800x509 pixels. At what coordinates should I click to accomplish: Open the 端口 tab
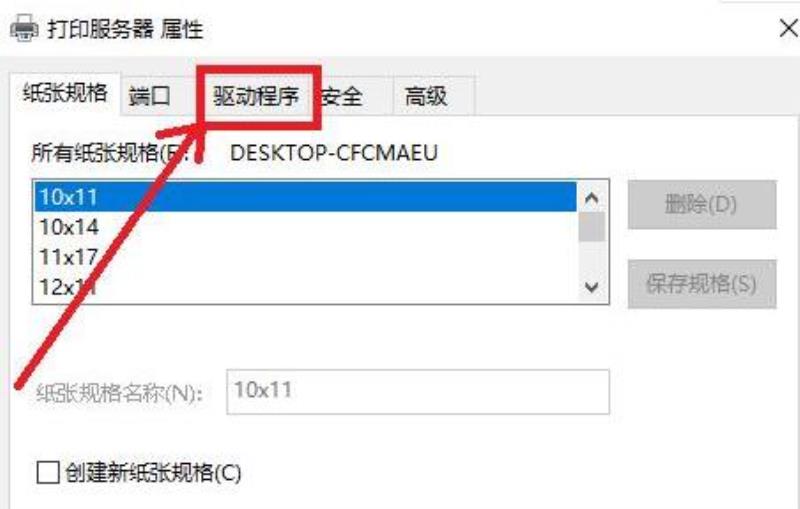149,96
